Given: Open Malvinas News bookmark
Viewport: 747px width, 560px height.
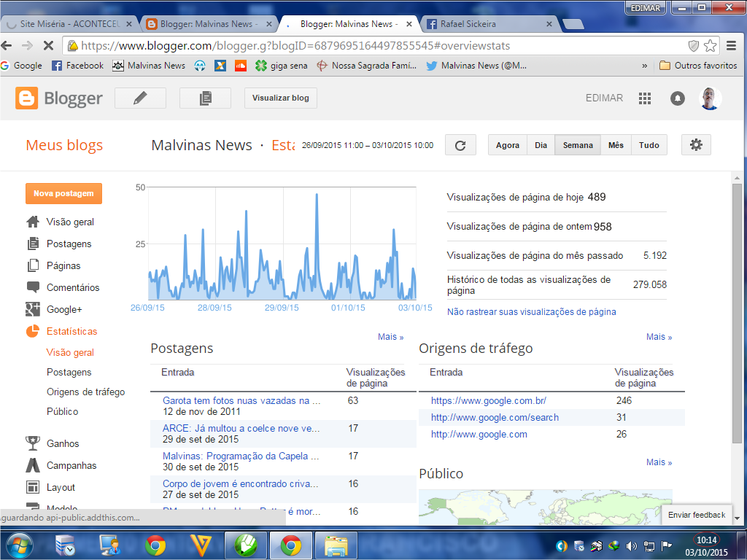Looking at the screenshot, I should click(149, 66).
